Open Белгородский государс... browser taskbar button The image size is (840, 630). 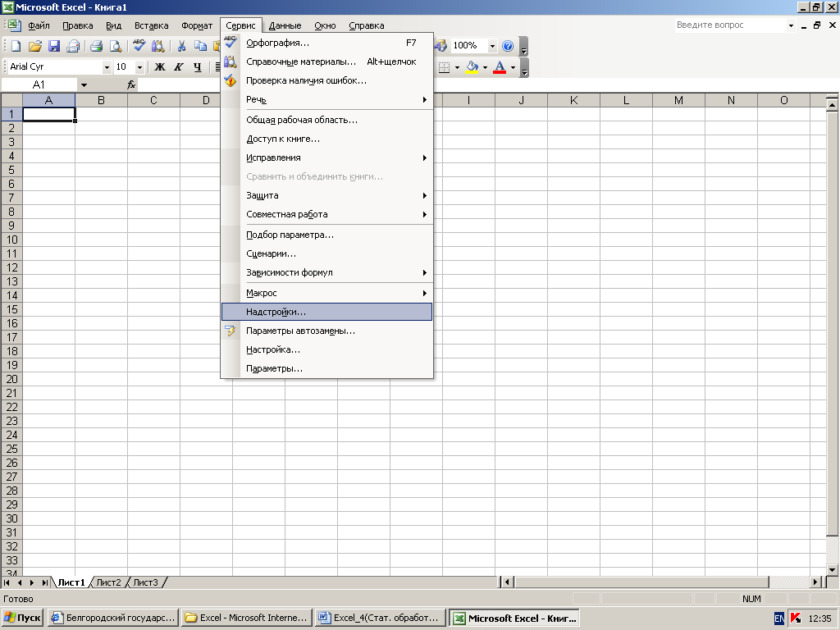pyautogui.click(x=113, y=618)
